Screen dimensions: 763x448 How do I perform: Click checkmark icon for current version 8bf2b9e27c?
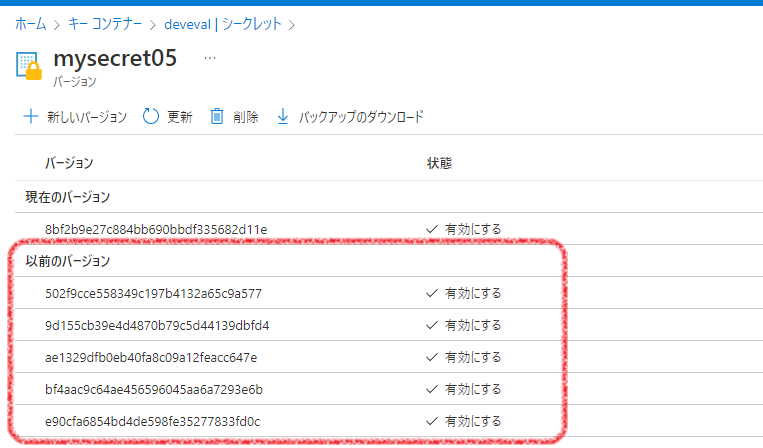(432, 229)
